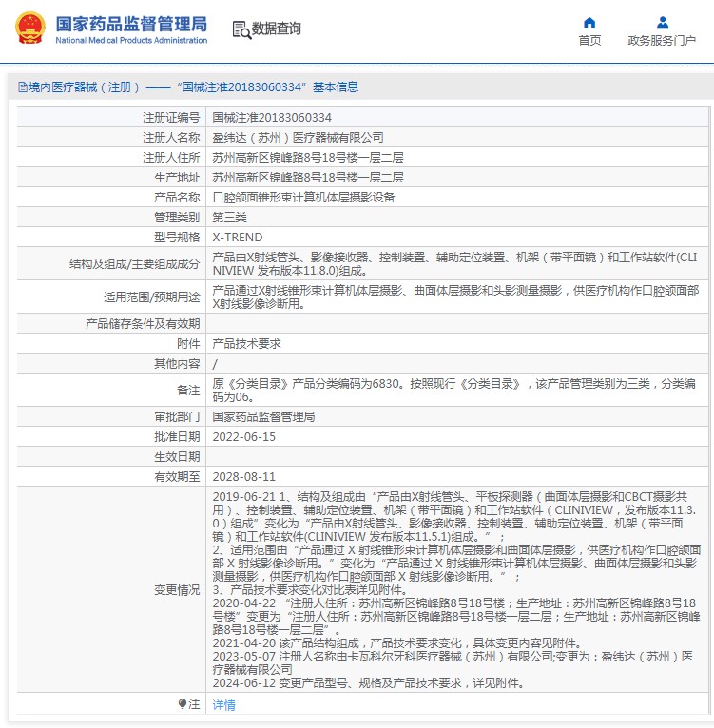Click the 附件 value 产品技术要求

click(x=246, y=344)
